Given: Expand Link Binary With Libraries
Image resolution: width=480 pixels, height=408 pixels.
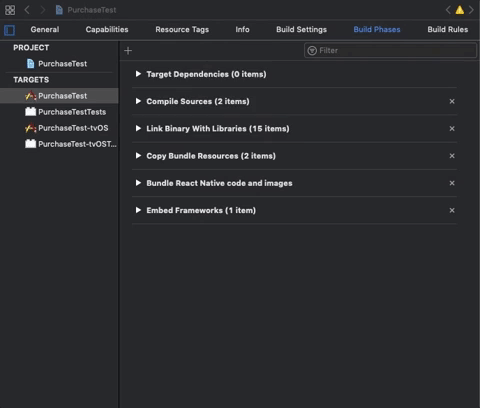Looking at the screenshot, I should tap(138, 128).
